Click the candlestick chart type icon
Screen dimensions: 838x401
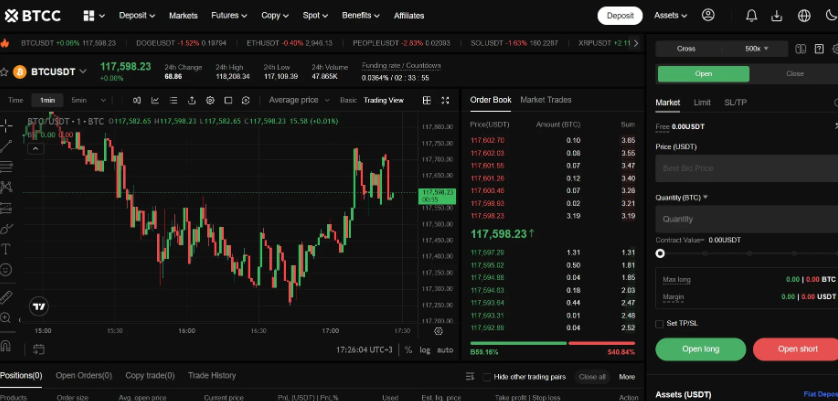(136, 100)
